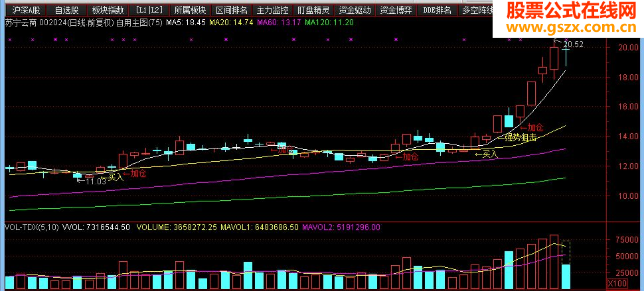Click the 20.52 high price label

coord(574,44)
